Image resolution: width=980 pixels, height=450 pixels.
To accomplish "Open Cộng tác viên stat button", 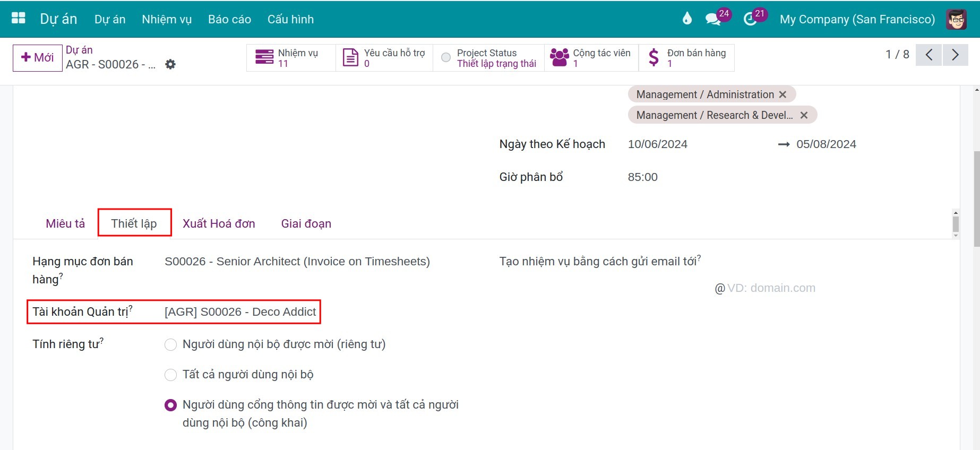I will pos(591,58).
